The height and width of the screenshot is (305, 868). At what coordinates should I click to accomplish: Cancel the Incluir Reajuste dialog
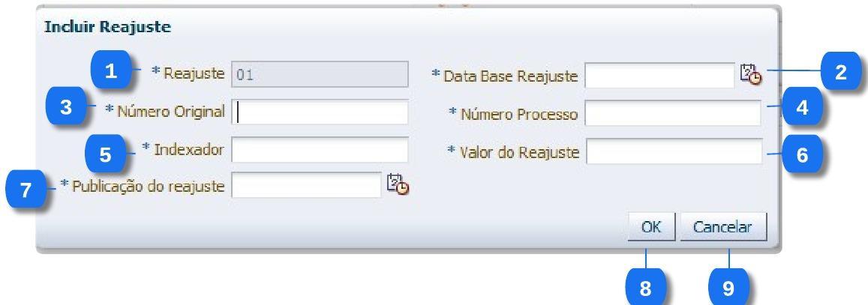722,227
